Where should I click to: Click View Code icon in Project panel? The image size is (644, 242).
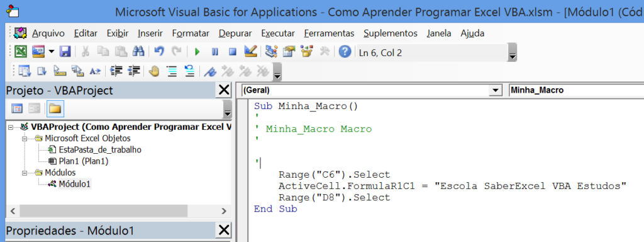tap(17, 108)
